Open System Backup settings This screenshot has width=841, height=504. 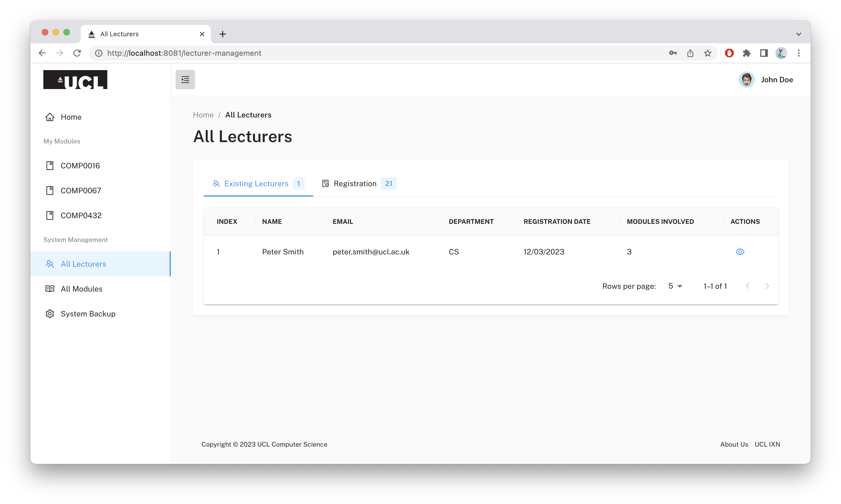point(100,313)
